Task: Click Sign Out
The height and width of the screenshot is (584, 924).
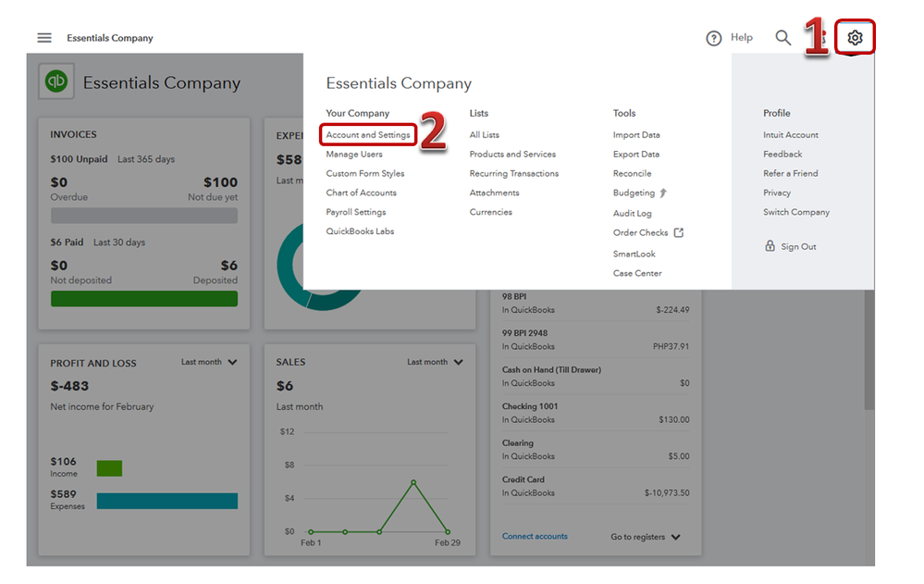Action: pyautogui.click(x=798, y=246)
